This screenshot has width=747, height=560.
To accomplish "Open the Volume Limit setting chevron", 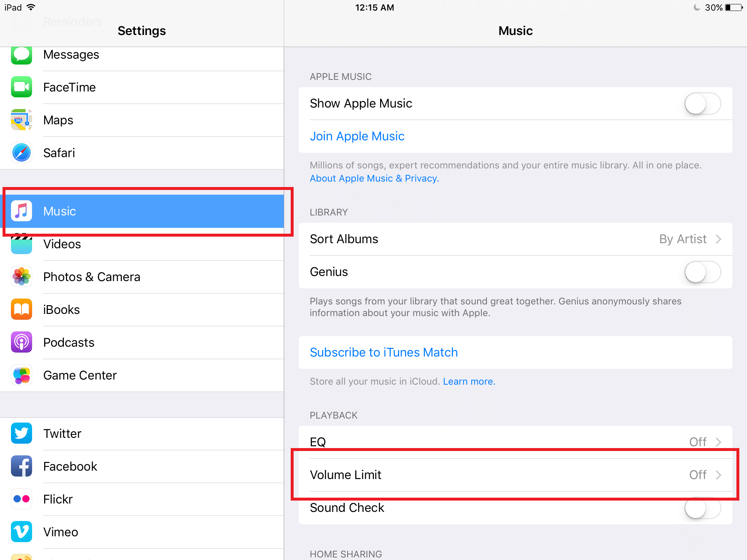I will coord(718,475).
